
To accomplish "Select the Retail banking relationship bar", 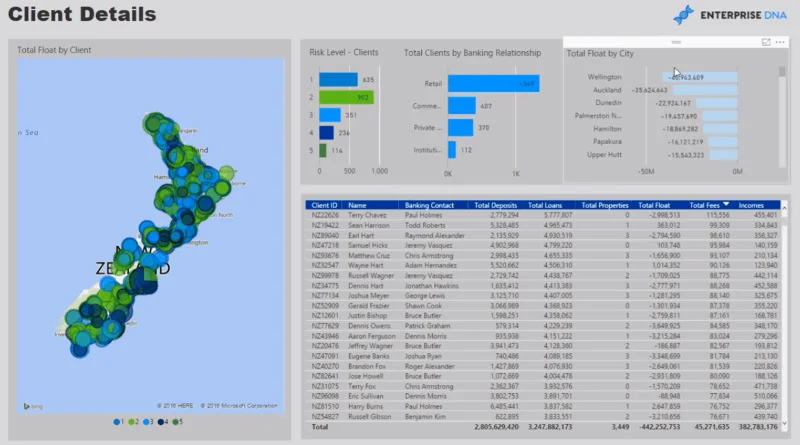I will (493, 84).
